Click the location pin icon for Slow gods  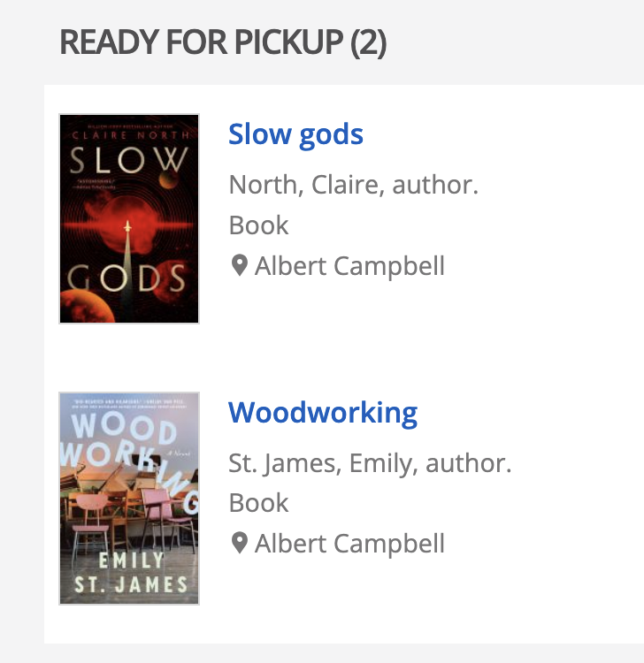pyautogui.click(x=239, y=266)
